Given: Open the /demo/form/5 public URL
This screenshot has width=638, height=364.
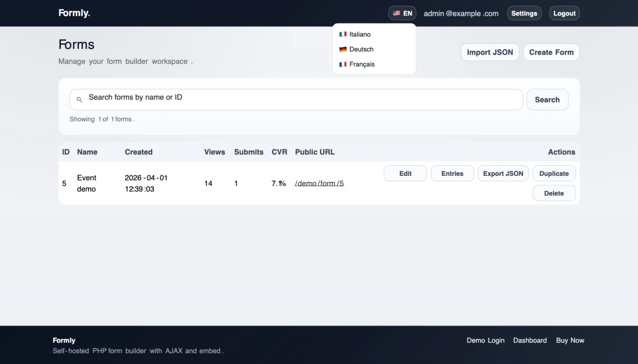Looking at the screenshot, I should pos(319,183).
